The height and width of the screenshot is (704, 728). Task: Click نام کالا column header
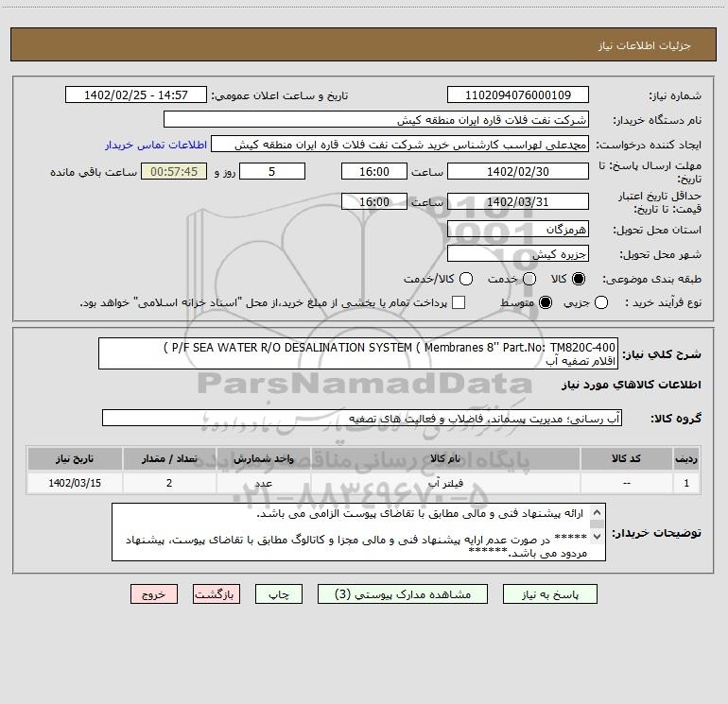(445, 458)
